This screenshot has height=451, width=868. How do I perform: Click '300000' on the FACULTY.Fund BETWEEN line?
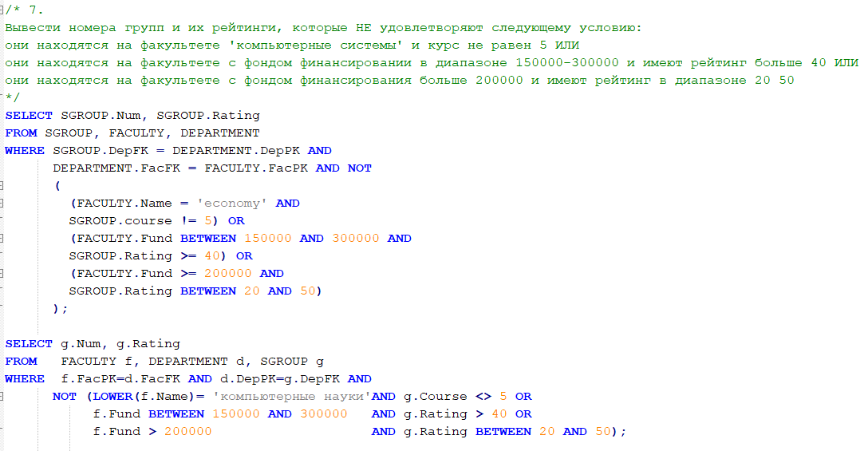point(355,238)
